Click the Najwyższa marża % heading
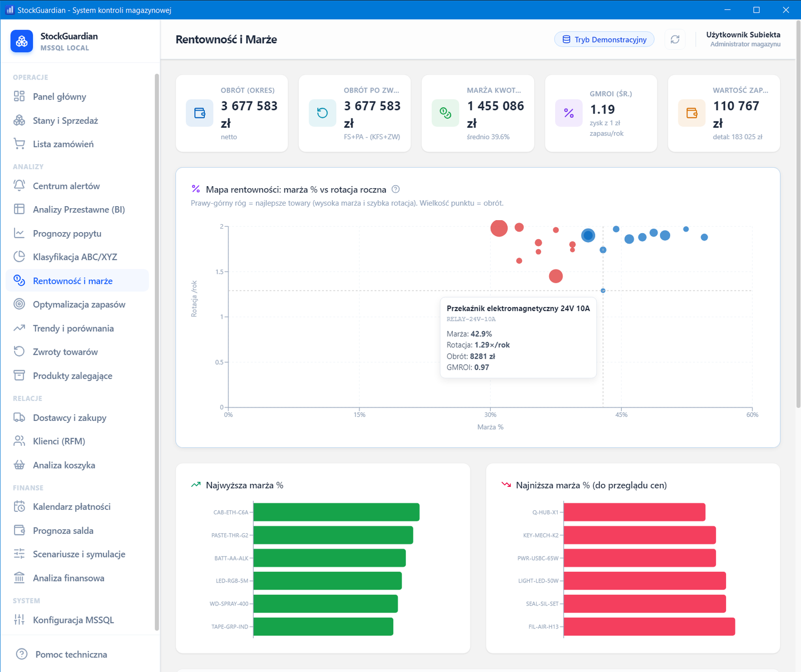The height and width of the screenshot is (672, 801). 244,485
